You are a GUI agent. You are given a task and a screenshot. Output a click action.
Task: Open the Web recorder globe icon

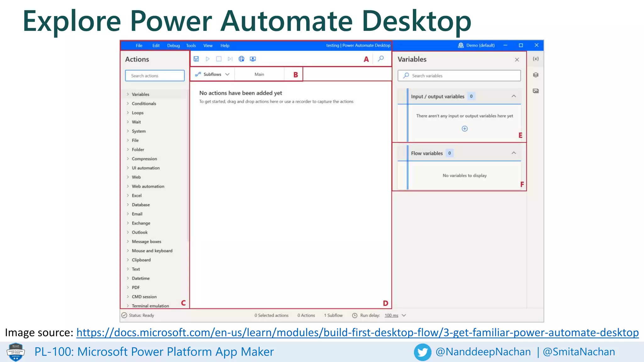click(241, 59)
